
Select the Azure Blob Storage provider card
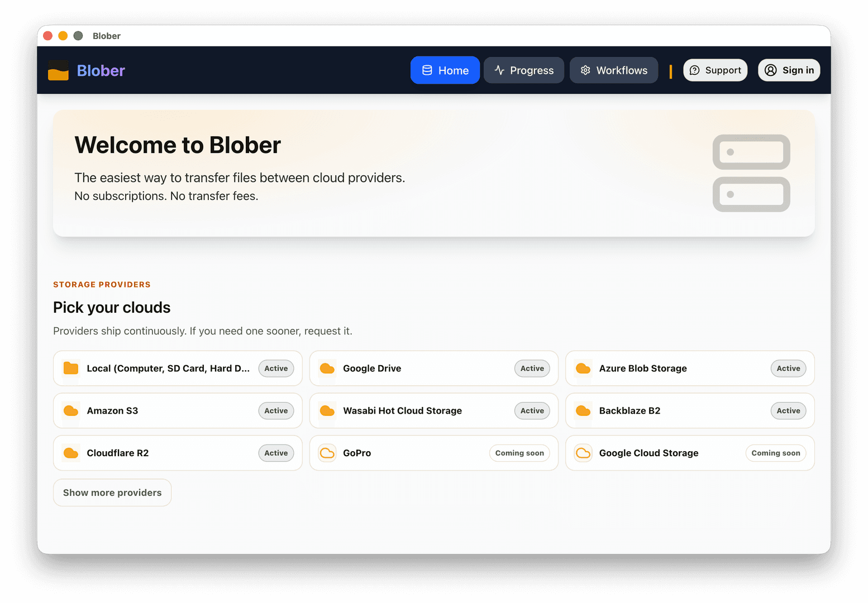tap(690, 368)
